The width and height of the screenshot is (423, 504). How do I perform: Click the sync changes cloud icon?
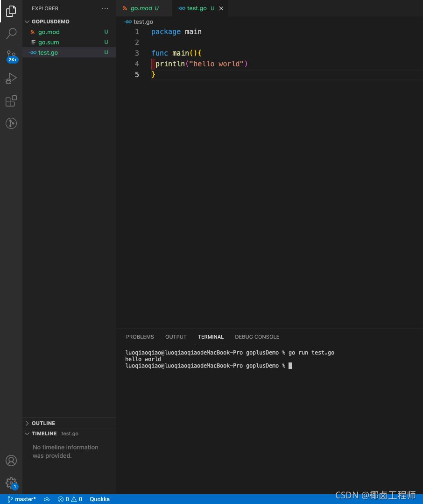click(47, 499)
